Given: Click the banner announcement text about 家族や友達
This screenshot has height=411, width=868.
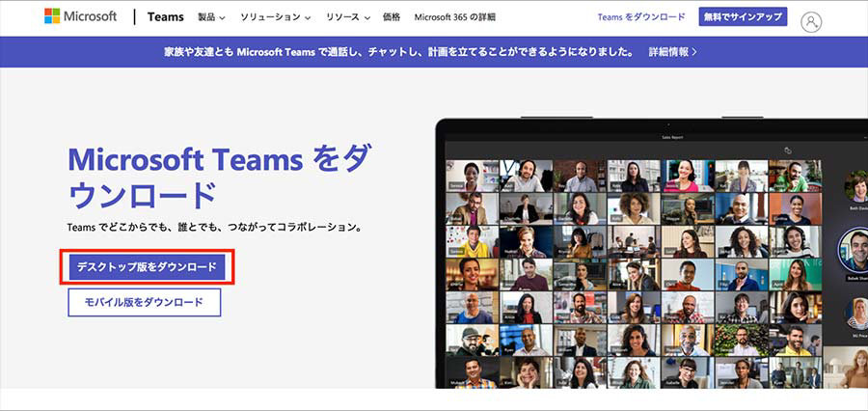Looking at the screenshot, I should pyautogui.click(x=399, y=52).
